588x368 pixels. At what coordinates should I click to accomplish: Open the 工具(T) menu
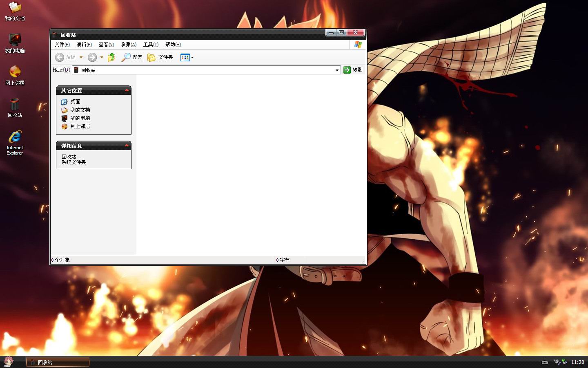(x=151, y=45)
